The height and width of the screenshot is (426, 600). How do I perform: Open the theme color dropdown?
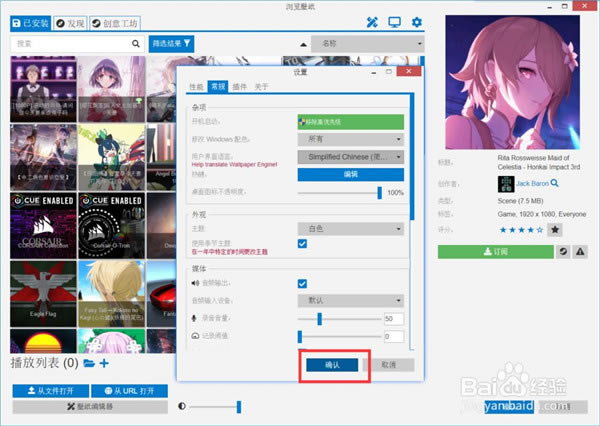[x=351, y=229]
